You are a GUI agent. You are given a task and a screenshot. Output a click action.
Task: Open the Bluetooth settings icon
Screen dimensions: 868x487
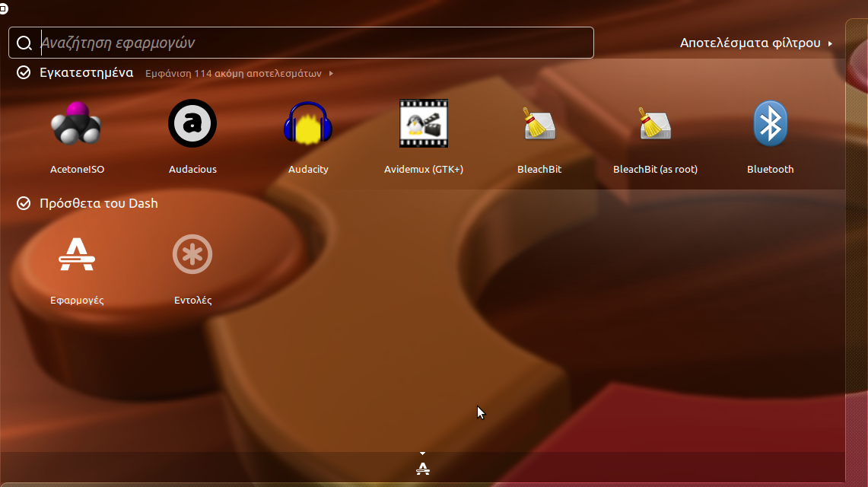pyautogui.click(x=770, y=124)
